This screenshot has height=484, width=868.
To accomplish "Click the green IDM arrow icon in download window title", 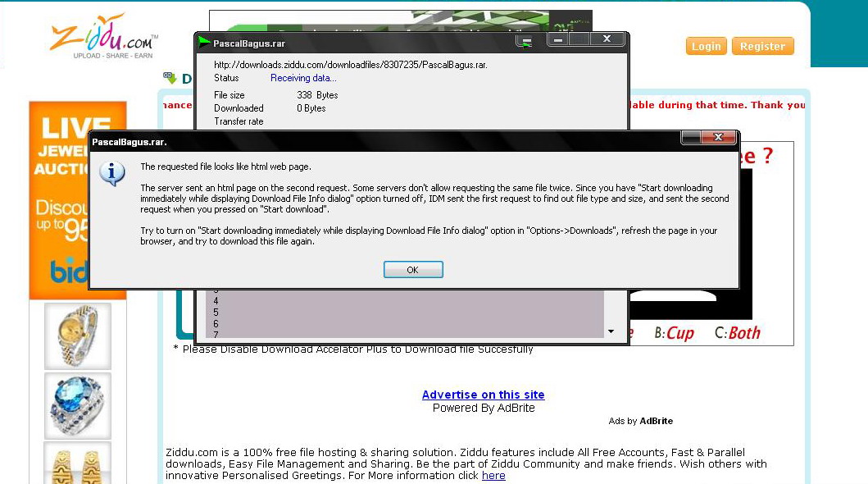I will click(204, 42).
